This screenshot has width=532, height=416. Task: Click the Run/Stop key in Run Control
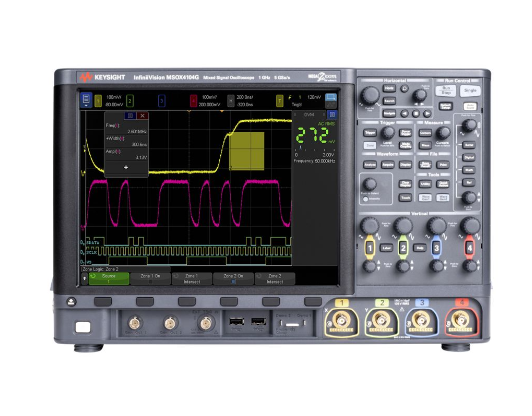point(445,91)
